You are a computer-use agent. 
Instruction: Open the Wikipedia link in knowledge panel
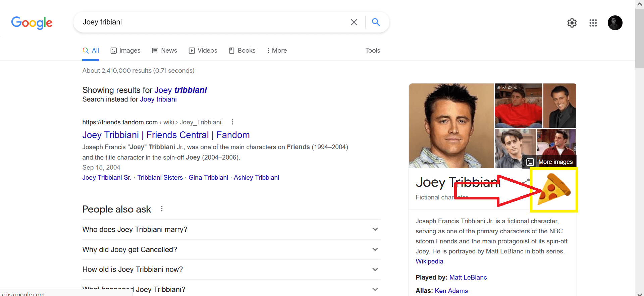(429, 261)
